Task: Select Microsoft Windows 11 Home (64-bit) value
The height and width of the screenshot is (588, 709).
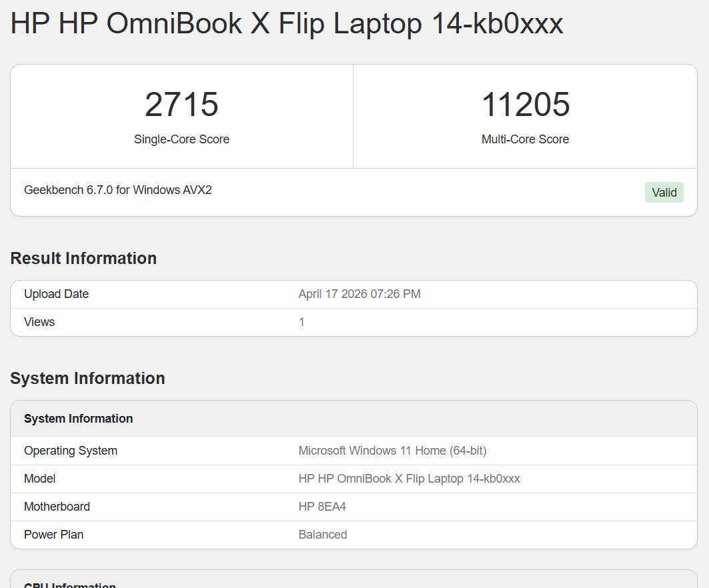Action: click(392, 451)
